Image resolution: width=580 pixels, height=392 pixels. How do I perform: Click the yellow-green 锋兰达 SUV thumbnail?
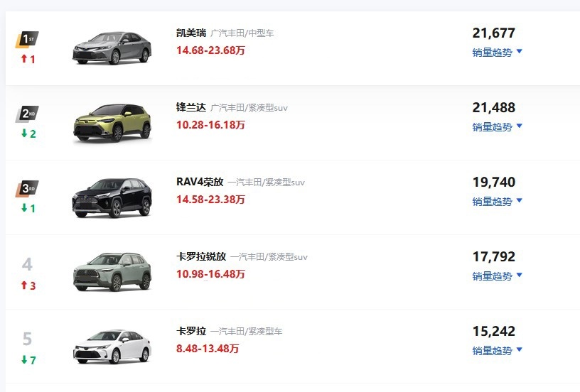pos(112,123)
